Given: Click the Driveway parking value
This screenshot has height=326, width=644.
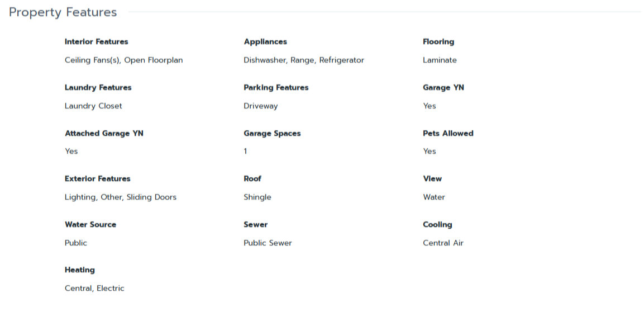Looking at the screenshot, I should point(260,106).
